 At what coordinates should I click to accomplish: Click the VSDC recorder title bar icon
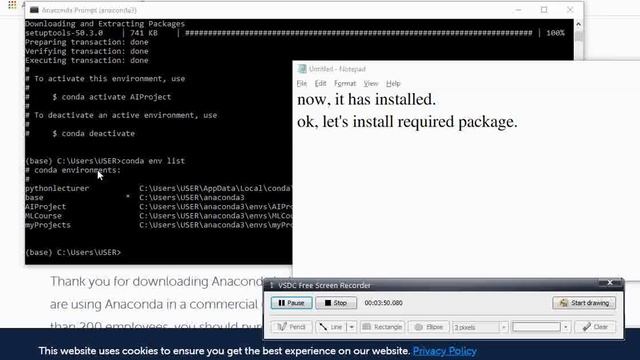(x=271, y=285)
